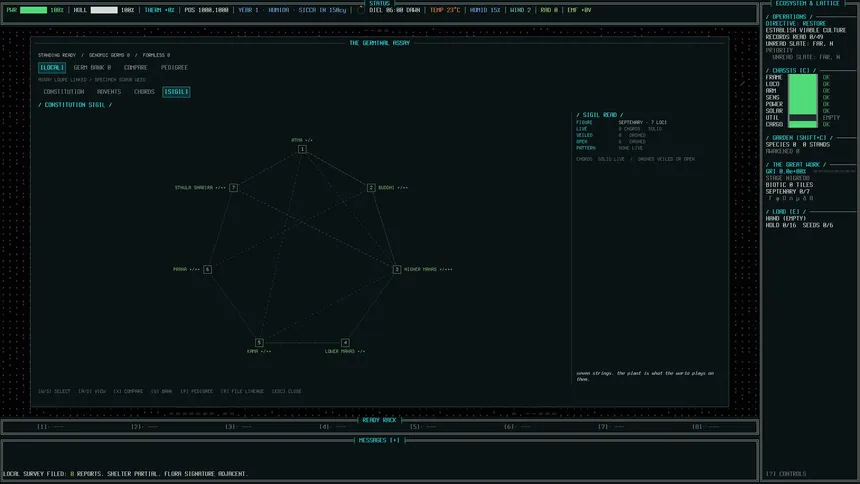The width and height of the screenshot is (860, 484).
Task: Select Ready Rack slot 4
Action: 333,426
